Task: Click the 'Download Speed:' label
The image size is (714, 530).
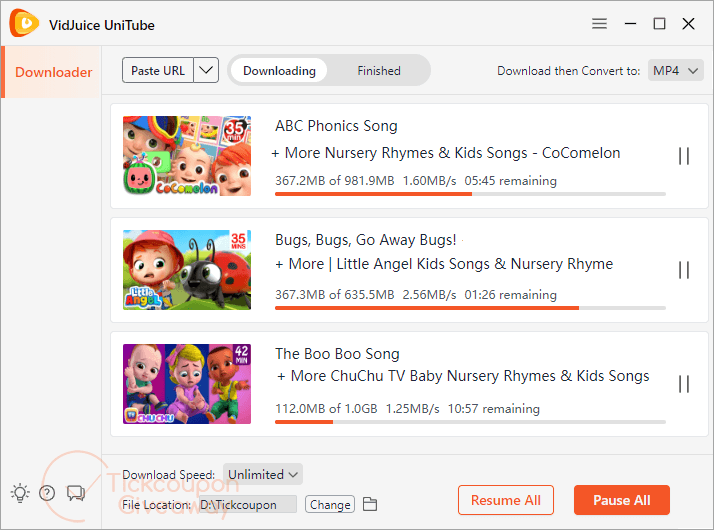Action: (168, 475)
